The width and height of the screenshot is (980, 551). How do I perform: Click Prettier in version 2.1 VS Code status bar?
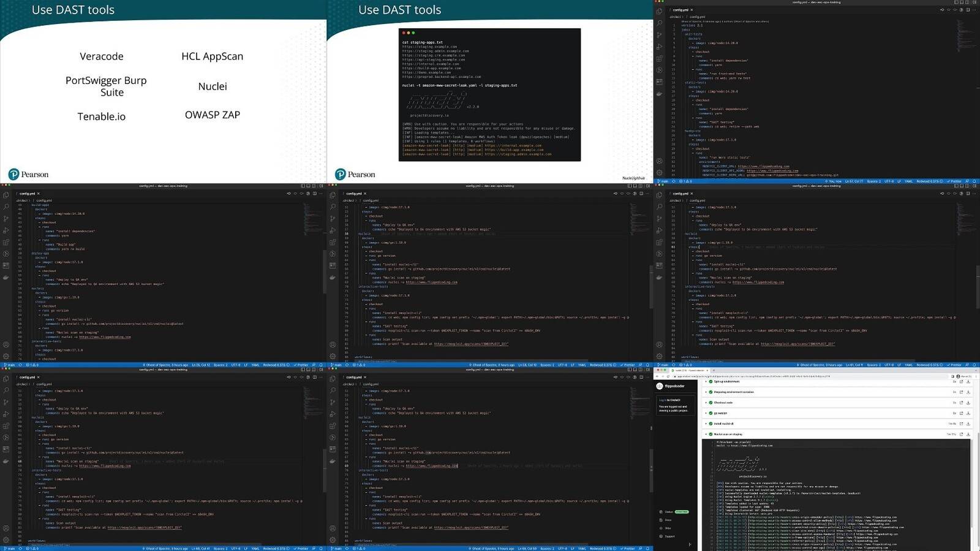(x=954, y=181)
